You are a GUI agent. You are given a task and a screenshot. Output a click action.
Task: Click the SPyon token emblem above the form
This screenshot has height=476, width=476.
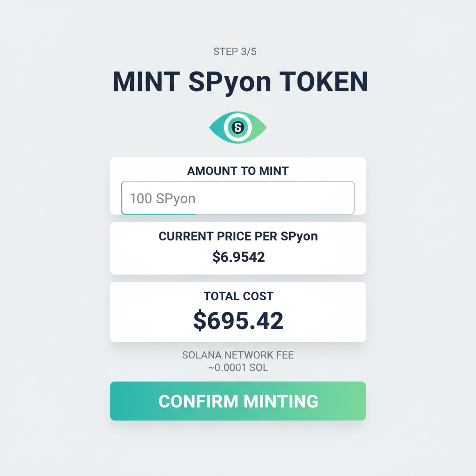point(238,127)
